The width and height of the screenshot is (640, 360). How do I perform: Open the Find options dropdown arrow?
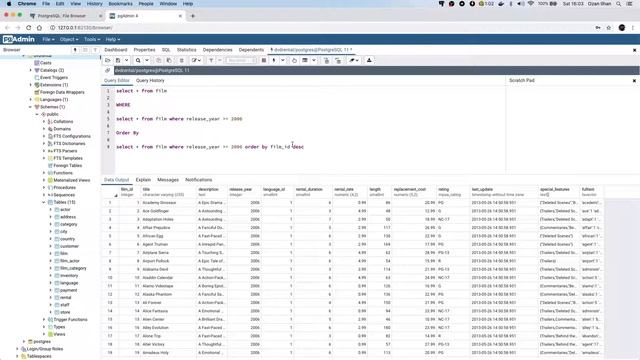pyautogui.click(x=147, y=60)
